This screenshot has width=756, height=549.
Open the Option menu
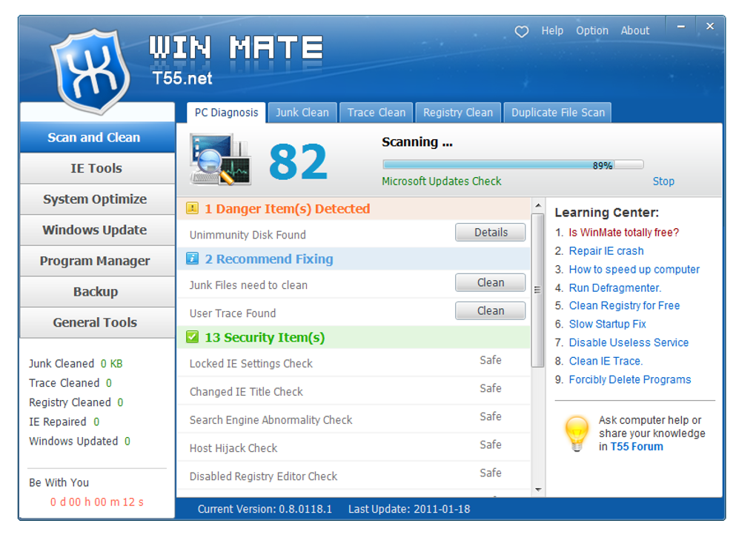pyautogui.click(x=591, y=31)
